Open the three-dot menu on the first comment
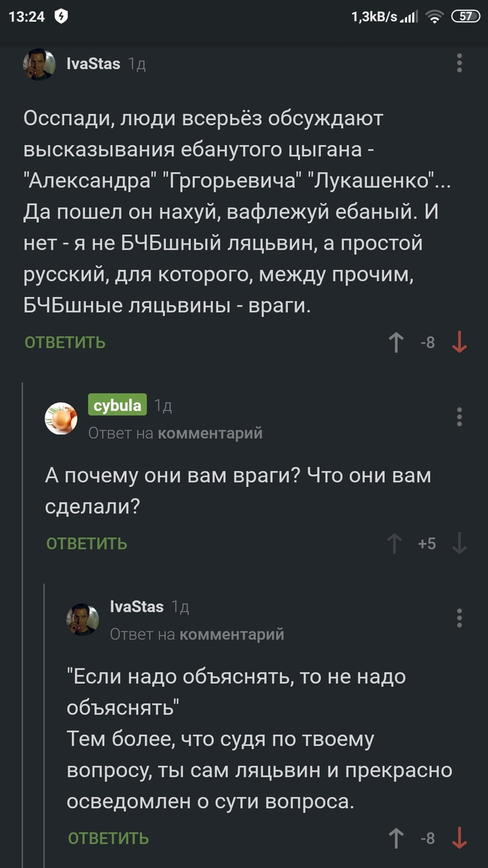 (x=459, y=63)
